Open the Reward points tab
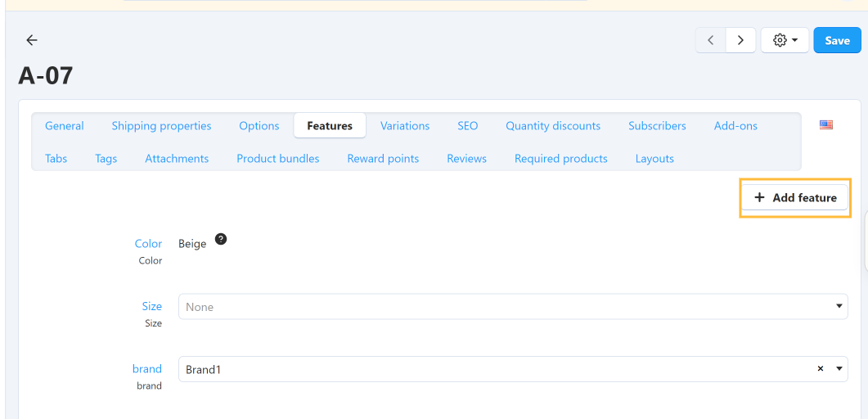 [383, 158]
